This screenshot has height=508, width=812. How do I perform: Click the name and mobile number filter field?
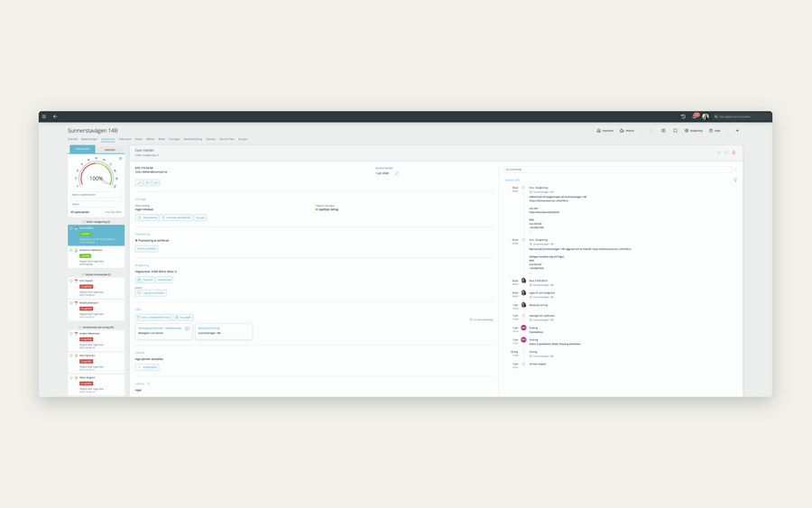click(x=96, y=195)
